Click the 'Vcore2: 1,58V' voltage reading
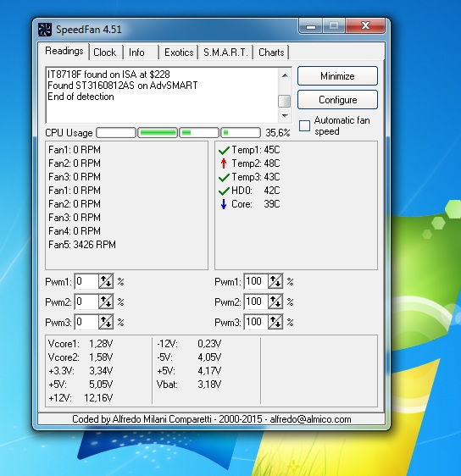Screen dimensions: 461x476 [81, 357]
